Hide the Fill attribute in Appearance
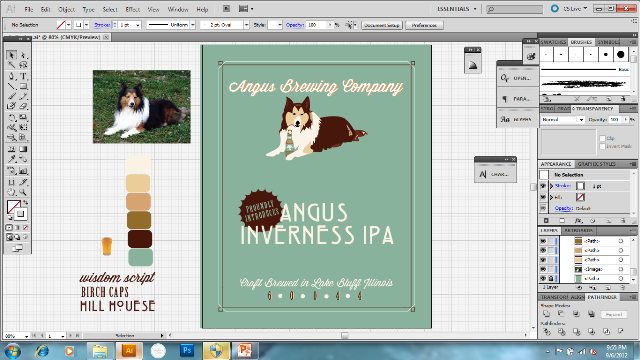This screenshot has width=640, height=360. tap(543, 197)
